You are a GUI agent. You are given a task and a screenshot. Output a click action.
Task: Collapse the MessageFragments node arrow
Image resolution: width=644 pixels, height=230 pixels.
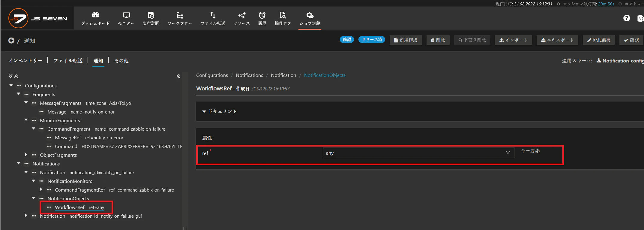coord(26,103)
